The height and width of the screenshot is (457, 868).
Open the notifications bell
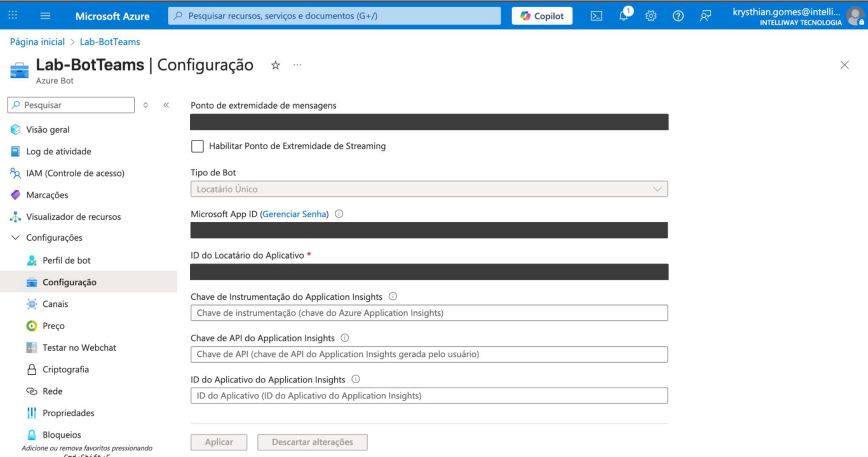click(624, 16)
